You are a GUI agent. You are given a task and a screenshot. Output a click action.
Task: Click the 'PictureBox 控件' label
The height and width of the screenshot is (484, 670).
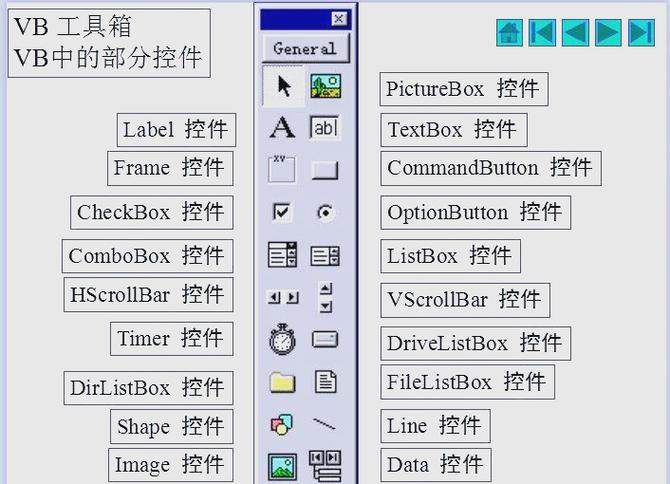(464, 89)
